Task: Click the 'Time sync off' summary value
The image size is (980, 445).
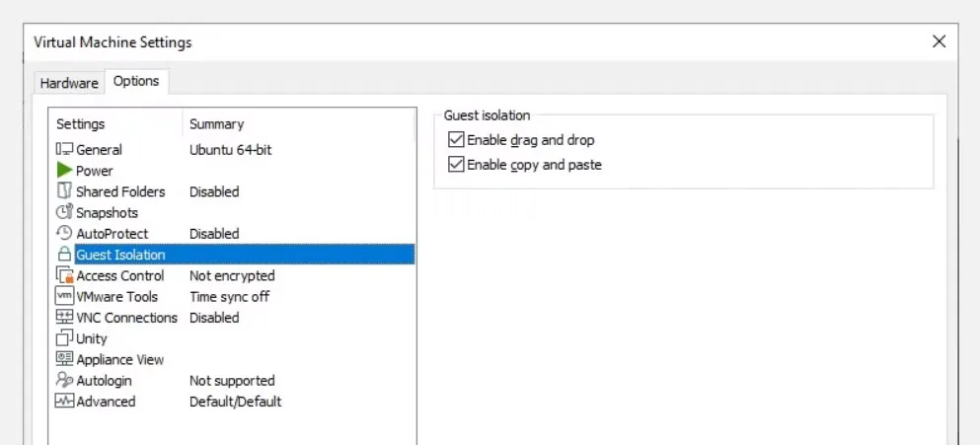Action: click(229, 296)
